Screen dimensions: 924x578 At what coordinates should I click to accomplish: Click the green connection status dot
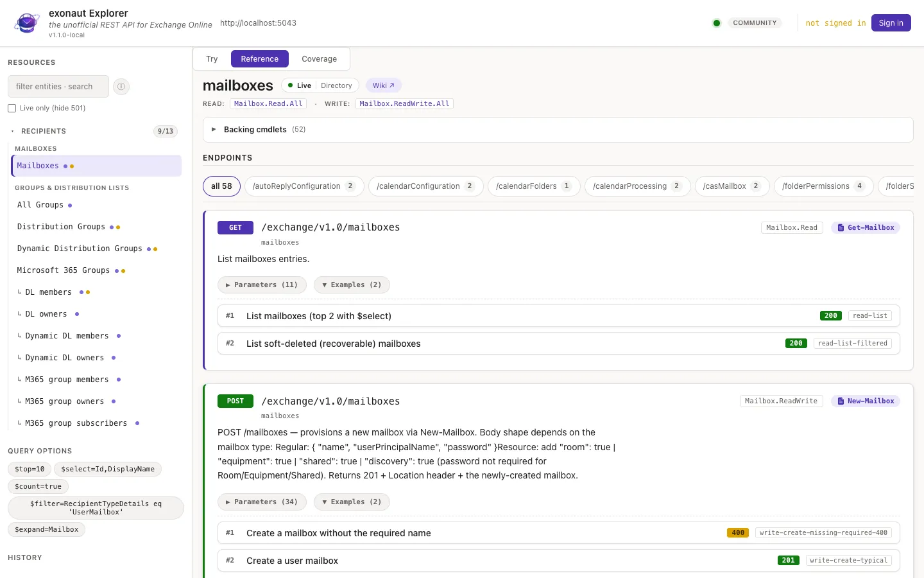pos(717,23)
